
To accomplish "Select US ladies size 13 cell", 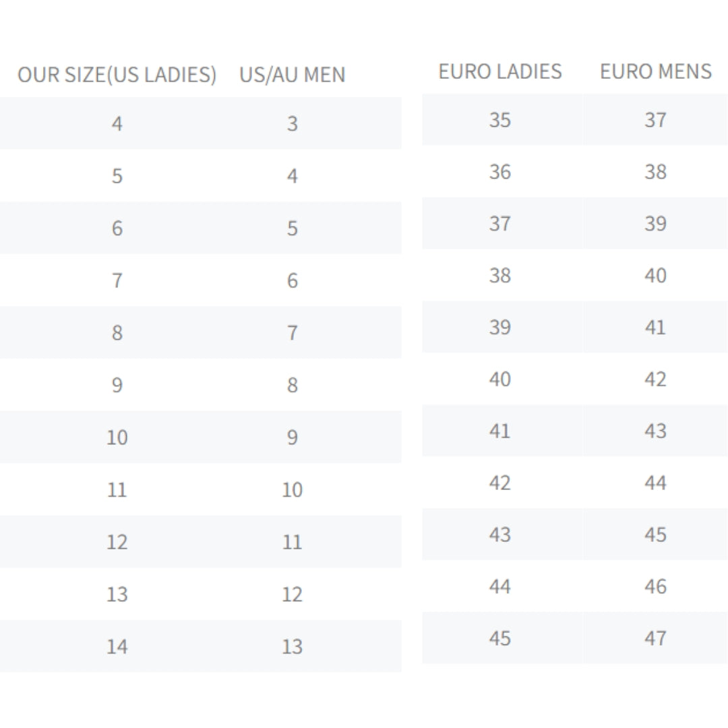I will [117, 595].
